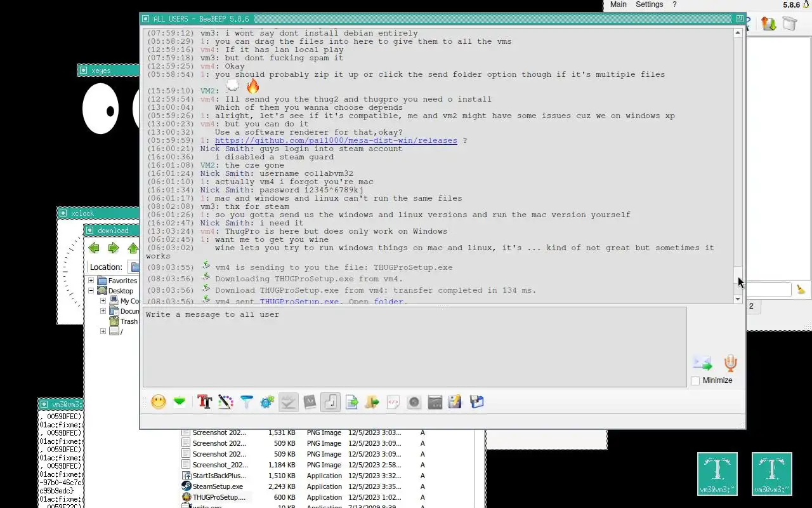Click the chat scrollbar down arrow
This screenshot has width=812, height=508.
(738, 298)
